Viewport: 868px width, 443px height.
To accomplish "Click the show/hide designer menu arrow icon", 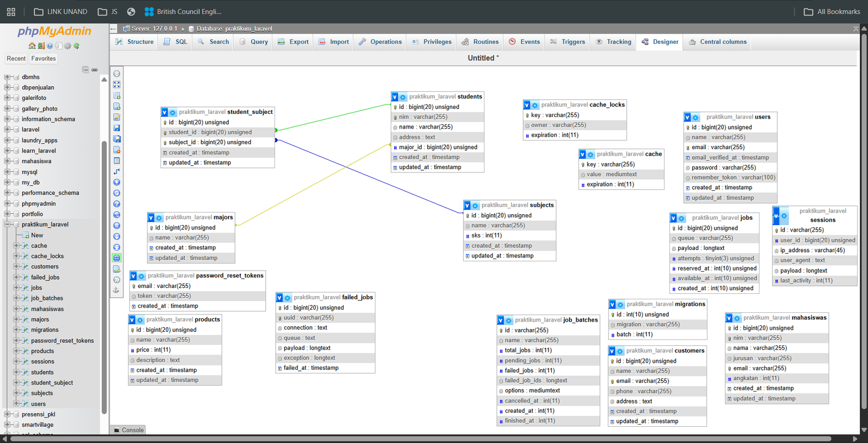I will (x=117, y=74).
